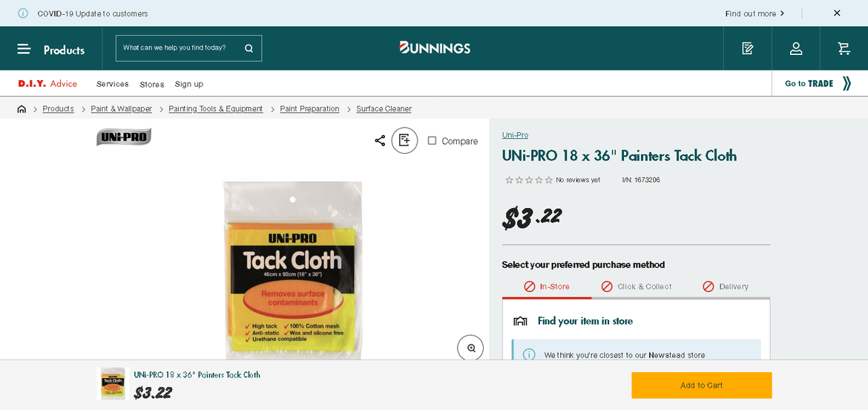Select the In-Store purchase tab
This screenshot has width=868, height=410.
547,287
